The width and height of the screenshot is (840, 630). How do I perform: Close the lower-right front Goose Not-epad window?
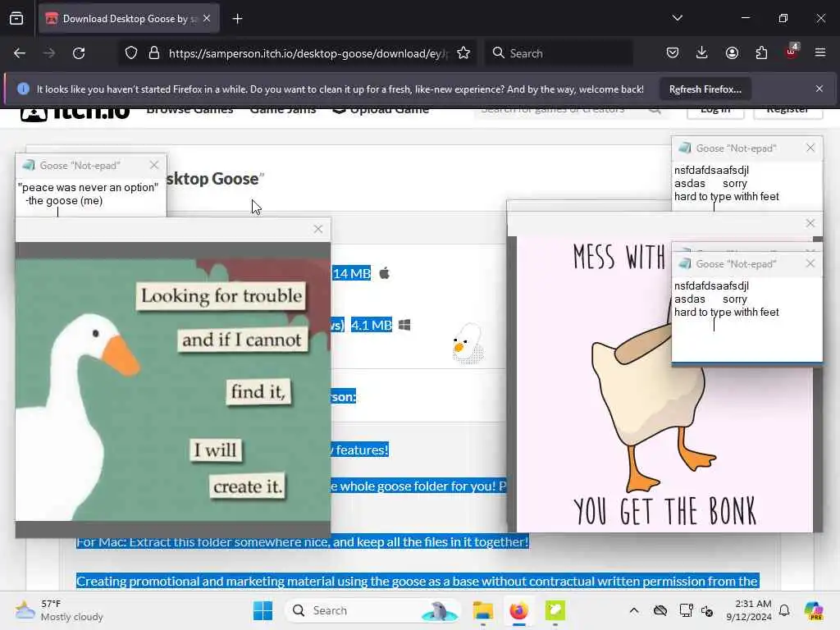tap(810, 263)
